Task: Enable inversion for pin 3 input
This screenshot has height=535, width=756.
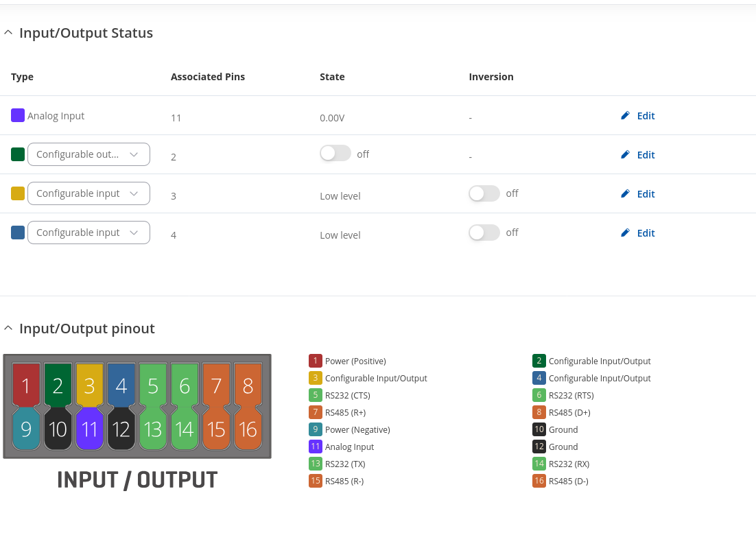Action: tap(484, 193)
